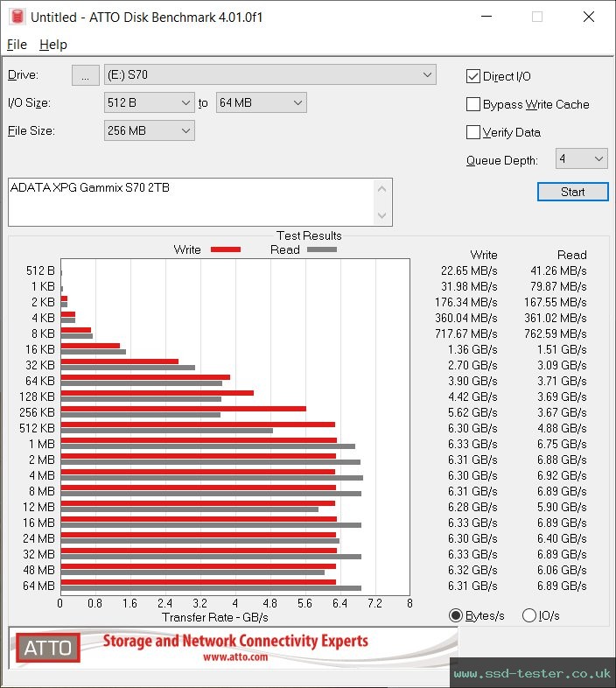Click the 6.06 GB/s read value
The width and height of the screenshot is (616, 688).
pyautogui.click(x=562, y=570)
